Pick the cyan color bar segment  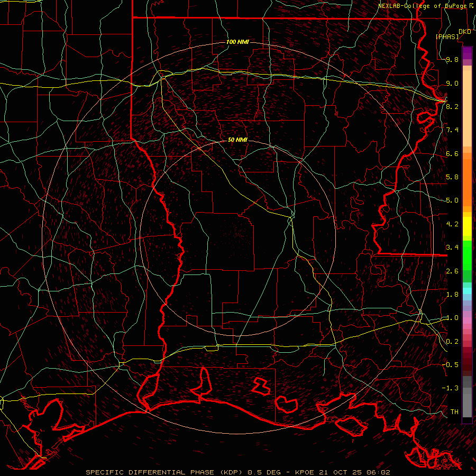point(467,290)
